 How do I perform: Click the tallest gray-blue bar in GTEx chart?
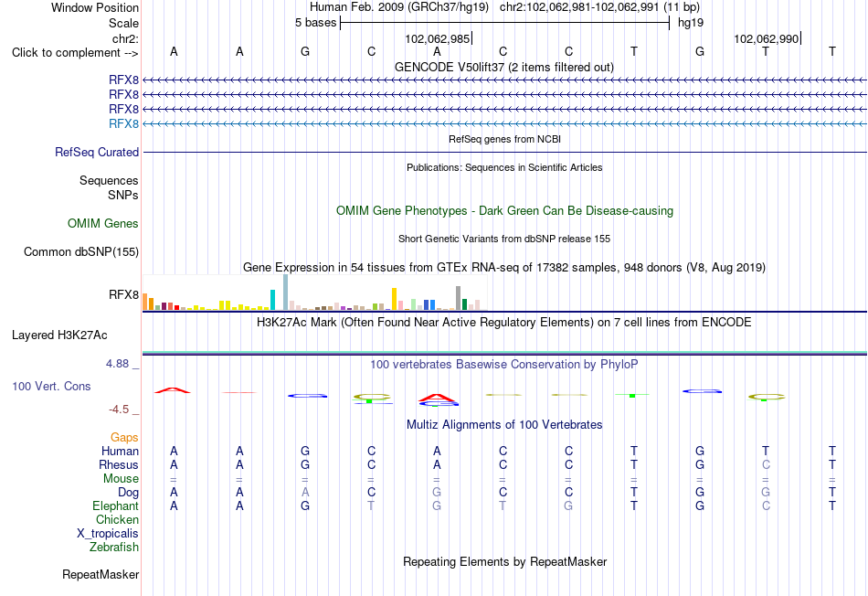coord(286,292)
